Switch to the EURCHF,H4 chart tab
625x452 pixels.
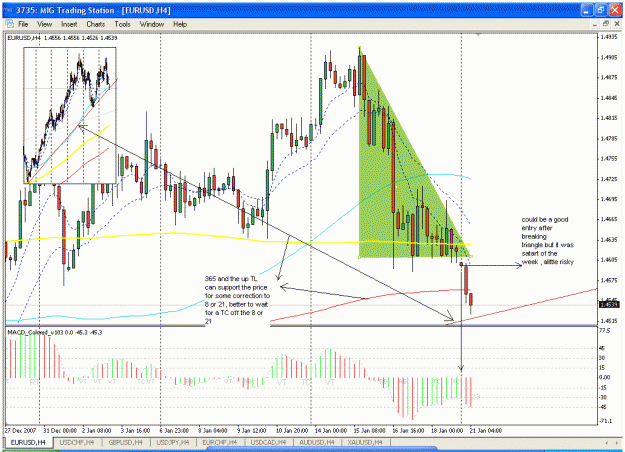tap(220, 442)
